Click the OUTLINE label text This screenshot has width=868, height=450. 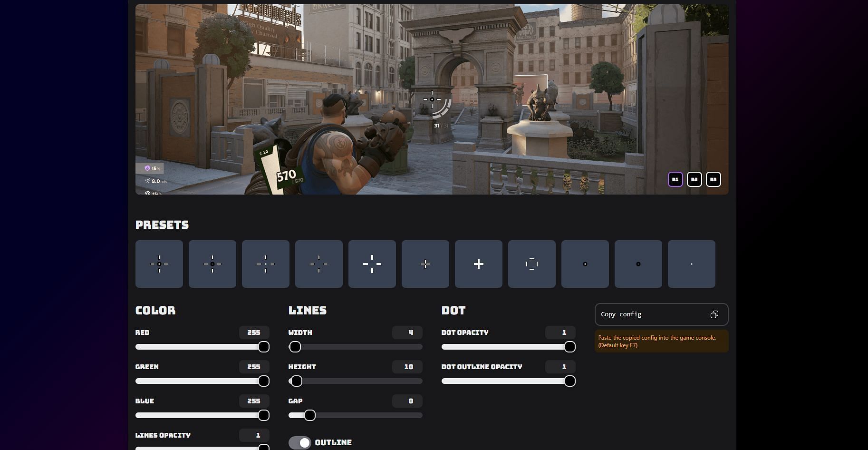click(333, 443)
